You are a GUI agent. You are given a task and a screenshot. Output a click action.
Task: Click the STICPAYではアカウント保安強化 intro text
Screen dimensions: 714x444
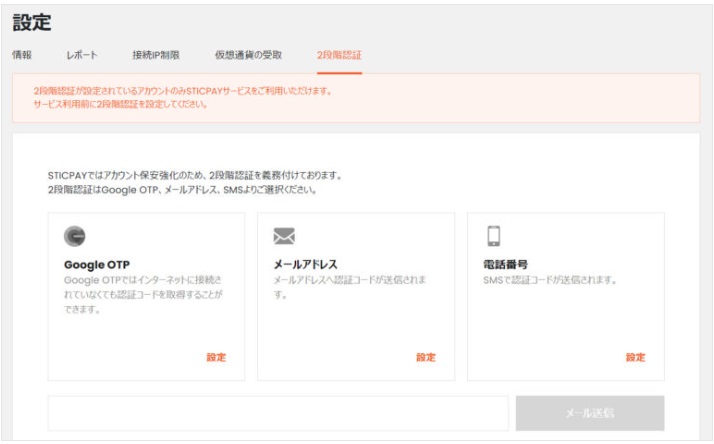pyautogui.click(x=195, y=182)
